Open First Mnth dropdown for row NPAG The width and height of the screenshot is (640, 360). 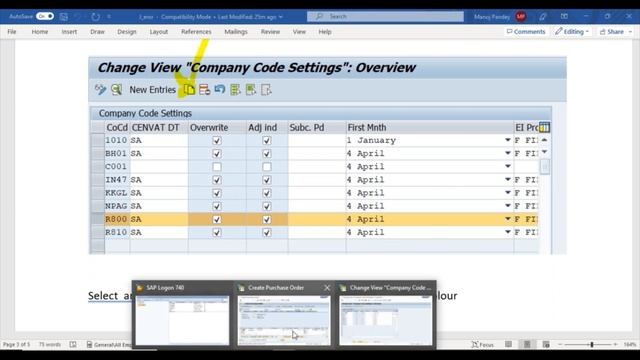(x=508, y=206)
